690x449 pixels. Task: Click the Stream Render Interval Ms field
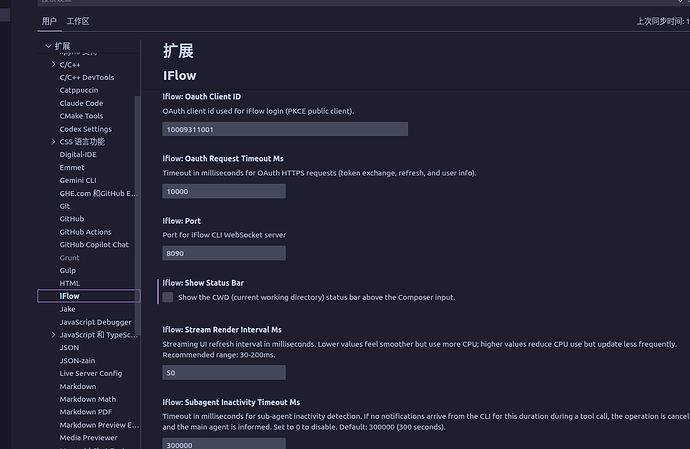224,373
